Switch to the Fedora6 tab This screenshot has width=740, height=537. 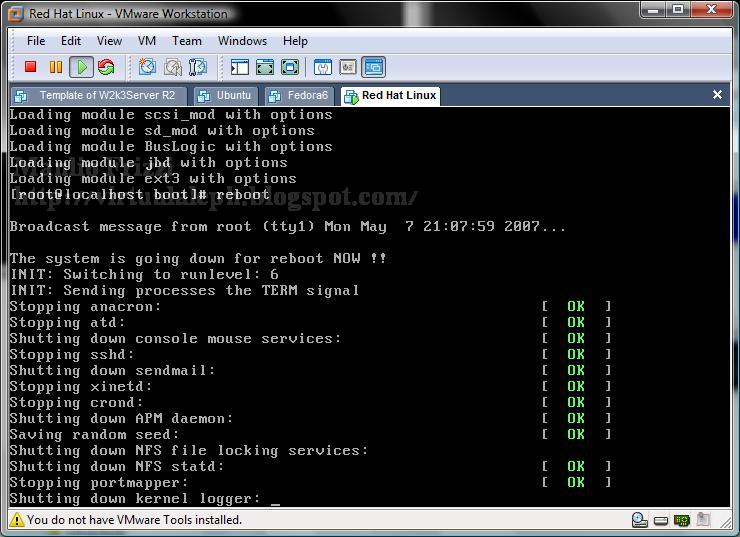(x=300, y=96)
